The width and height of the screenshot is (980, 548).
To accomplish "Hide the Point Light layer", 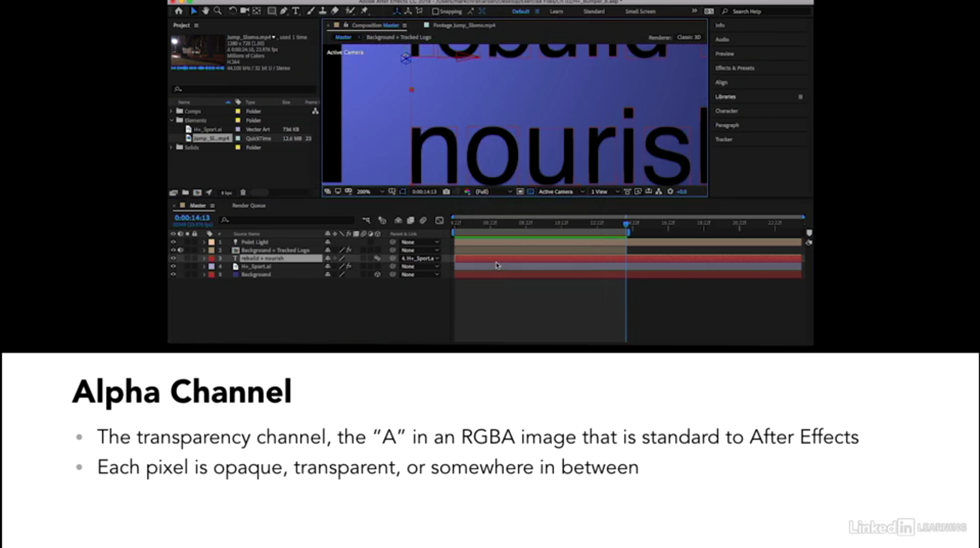I will pyautogui.click(x=173, y=242).
